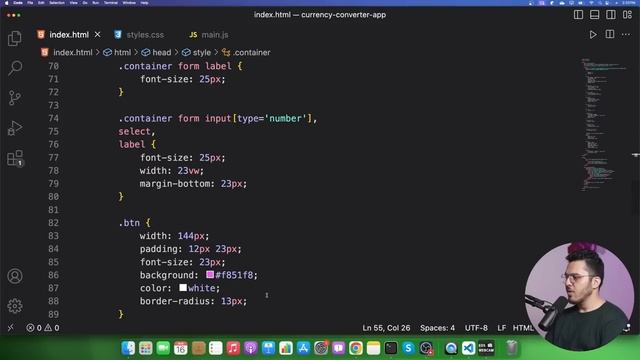Open the Terminal menu in menu bar
Image resolution: width=640 pixels, height=360 pixels.
coord(111,2)
